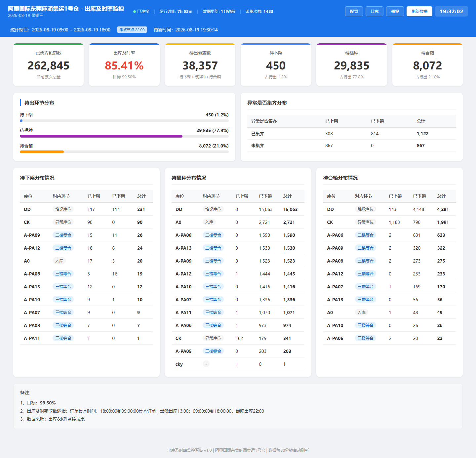Click 堆垛库位 tag in 待下架 DD row

pos(63,209)
